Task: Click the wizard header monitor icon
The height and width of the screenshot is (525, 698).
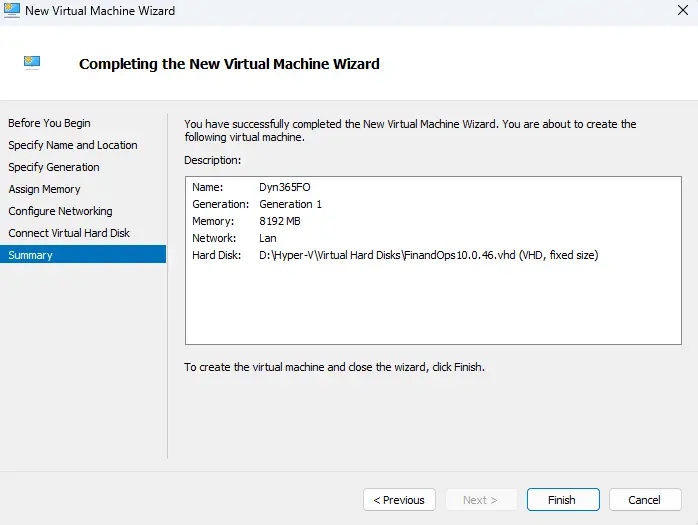Action: [32, 63]
